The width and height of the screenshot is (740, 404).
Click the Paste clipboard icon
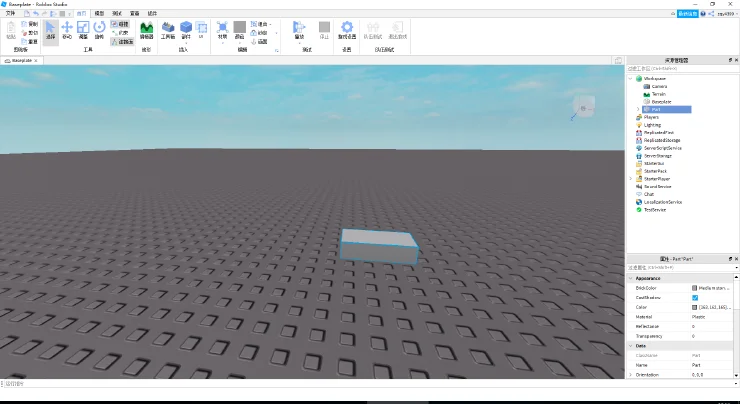coord(11,31)
